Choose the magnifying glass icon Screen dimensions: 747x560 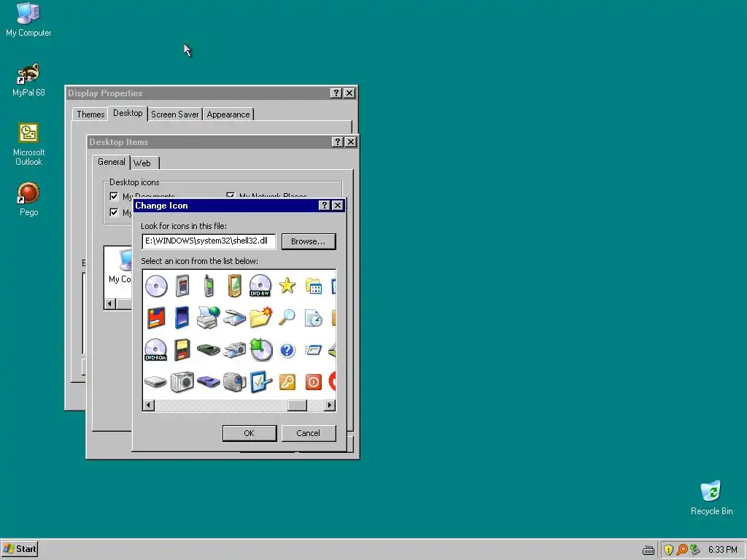pyautogui.click(x=287, y=317)
